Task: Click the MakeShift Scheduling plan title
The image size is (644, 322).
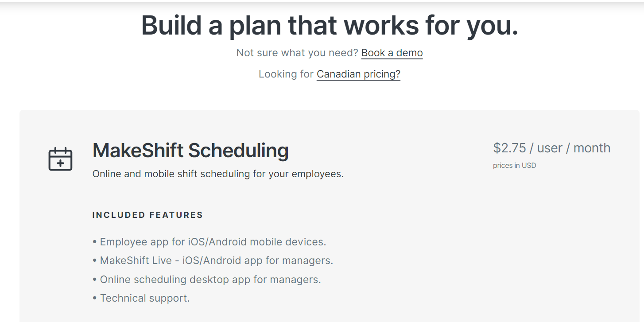Action: click(190, 151)
